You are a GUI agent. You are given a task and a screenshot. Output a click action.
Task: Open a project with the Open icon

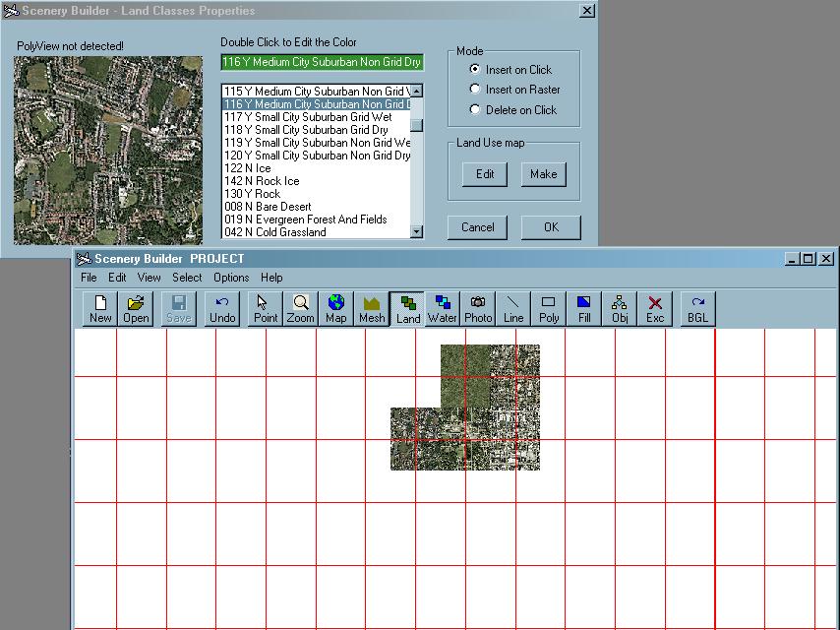[136, 308]
